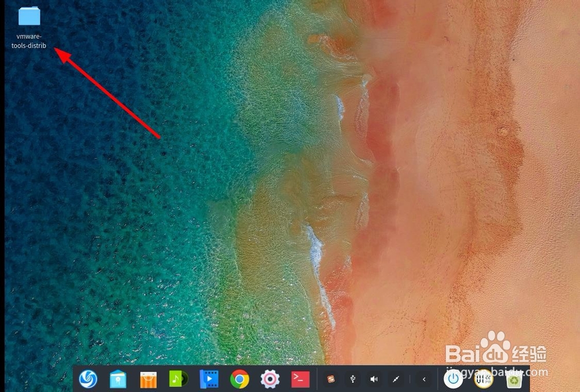Image resolution: width=580 pixels, height=392 pixels.
Task: Open the USB device tray icon
Action: point(353,379)
